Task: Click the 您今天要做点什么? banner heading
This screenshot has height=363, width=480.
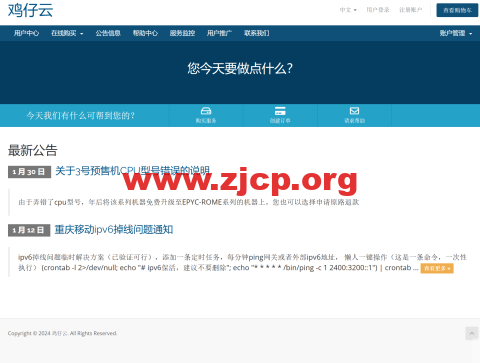Action: point(240,69)
